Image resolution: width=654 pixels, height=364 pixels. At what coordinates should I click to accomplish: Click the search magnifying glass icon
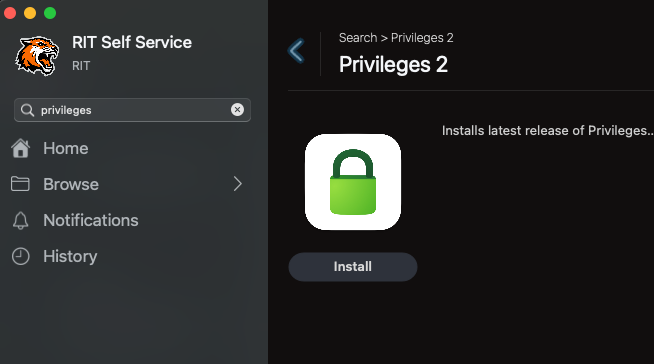point(28,110)
